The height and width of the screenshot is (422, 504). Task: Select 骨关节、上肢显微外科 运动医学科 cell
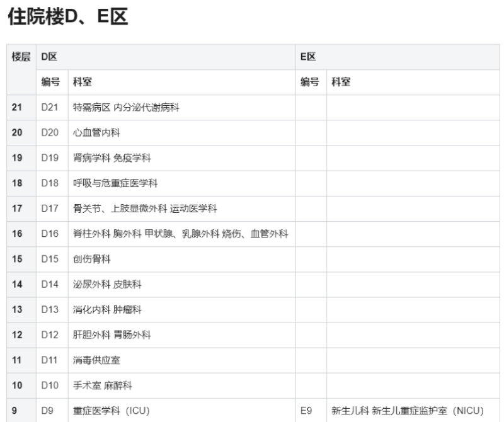pyautogui.click(x=181, y=208)
